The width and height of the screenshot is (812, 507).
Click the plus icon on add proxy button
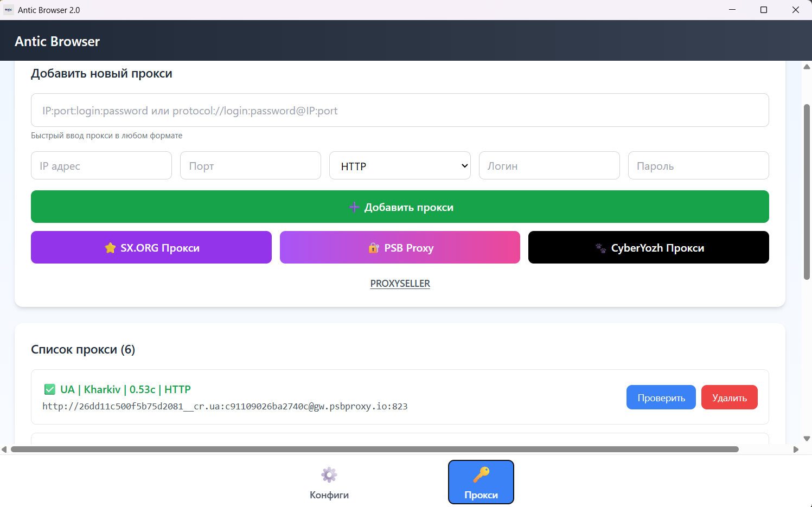click(354, 207)
